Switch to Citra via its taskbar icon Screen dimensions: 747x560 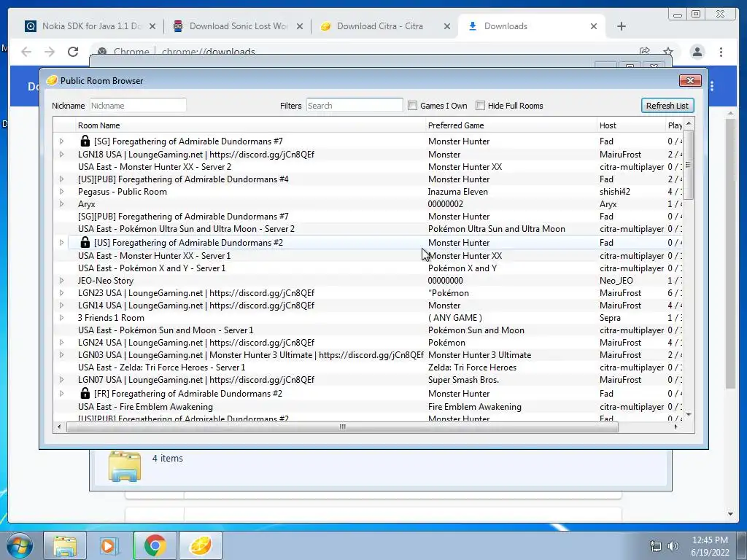(x=201, y=545)
